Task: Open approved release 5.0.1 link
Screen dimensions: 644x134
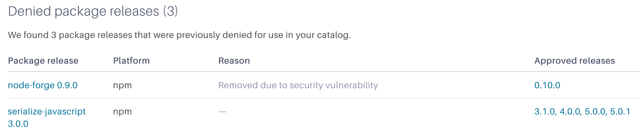Action: pyautogui.click(x=620, y=112)
